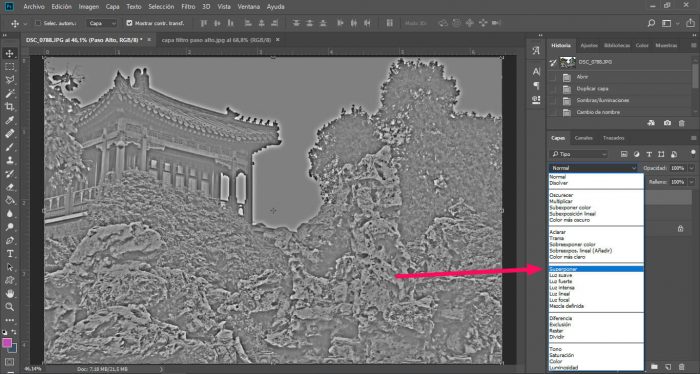The width and height of the screenshot is (700, 374).
Task: Select the Move tool in the left toolbar
Action: pos(9,54)
